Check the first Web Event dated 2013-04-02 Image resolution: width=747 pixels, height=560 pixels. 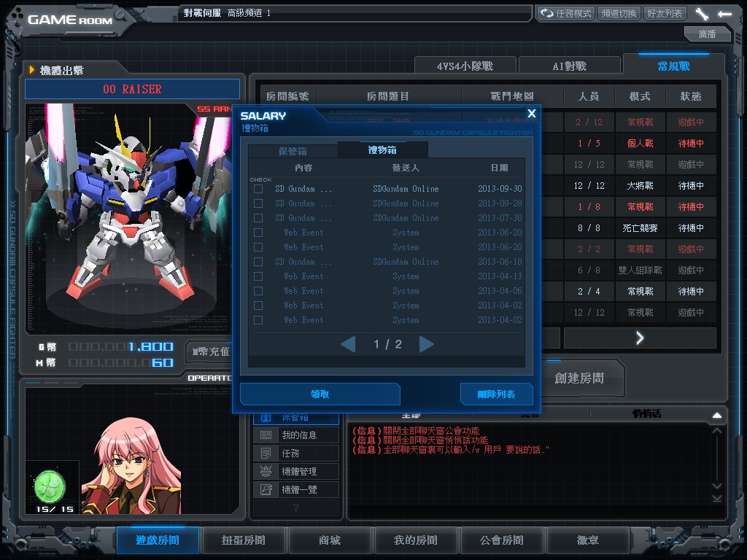258,306
